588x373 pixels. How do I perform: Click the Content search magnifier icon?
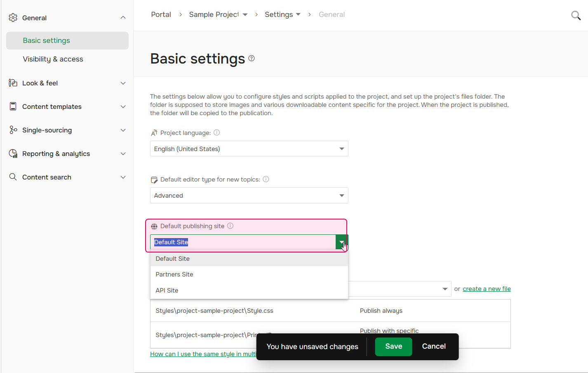[x=13, y=177]
